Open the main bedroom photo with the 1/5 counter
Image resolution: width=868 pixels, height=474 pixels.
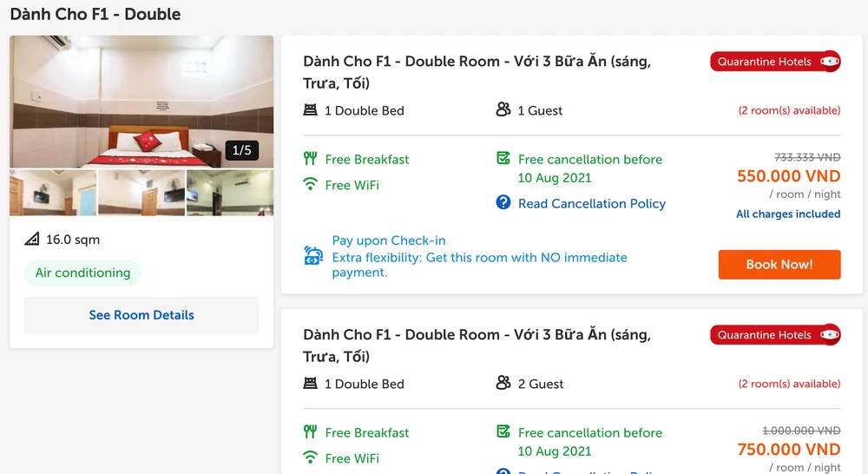(141, 102)
